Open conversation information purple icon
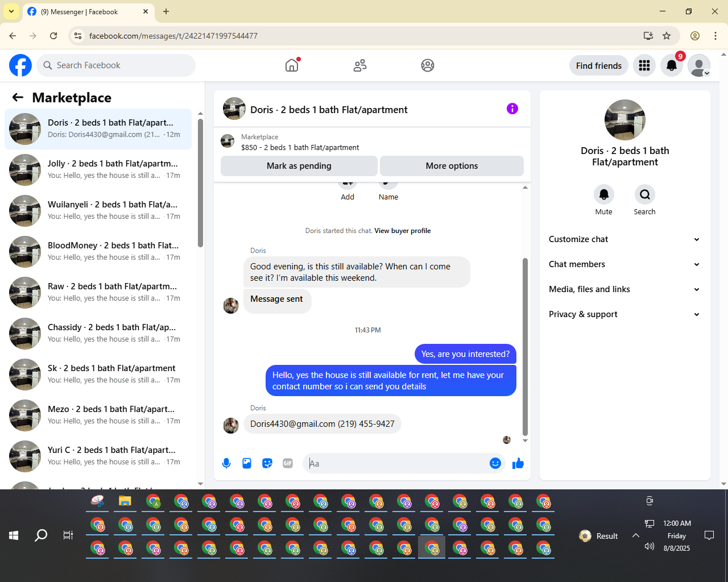Viewport: 728px width, 582px height. [512, 109]
